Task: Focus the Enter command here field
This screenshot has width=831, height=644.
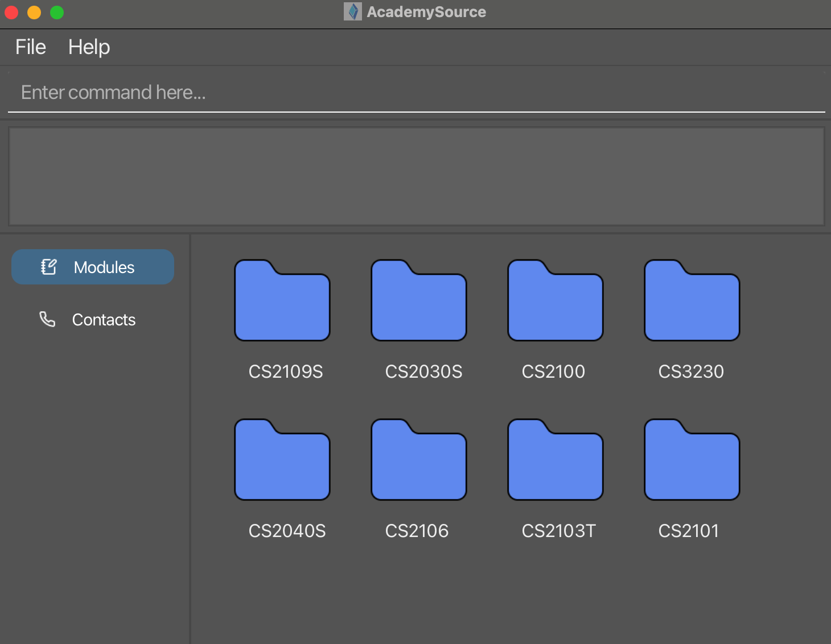Action: pyautogui.click(x=415, y=93)
